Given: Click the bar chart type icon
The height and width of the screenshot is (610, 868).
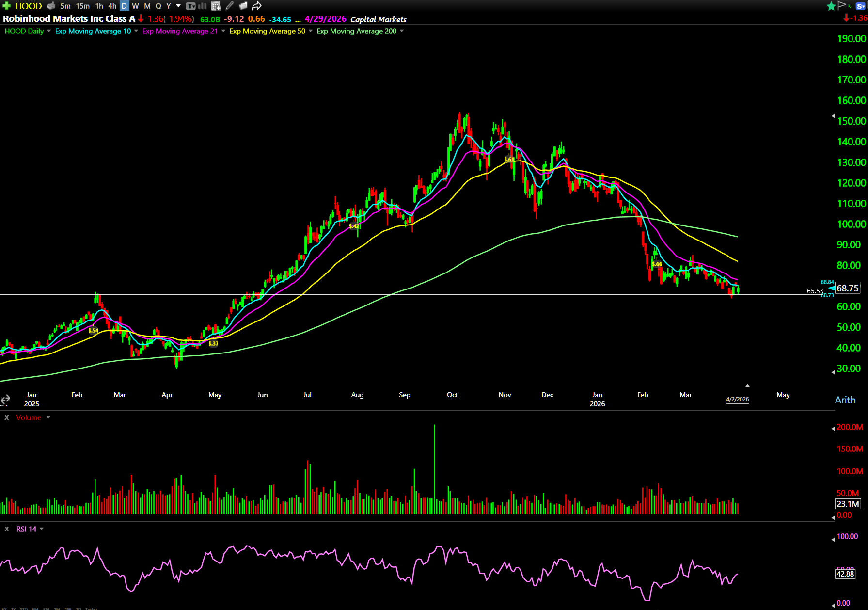Looking at the screenshot, I should (203, 6).
